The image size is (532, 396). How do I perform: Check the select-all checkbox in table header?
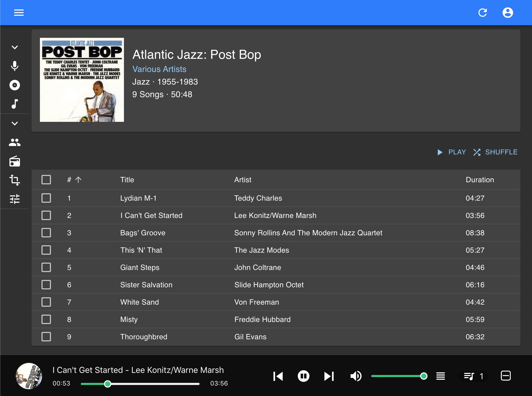[x=46, y=180]
